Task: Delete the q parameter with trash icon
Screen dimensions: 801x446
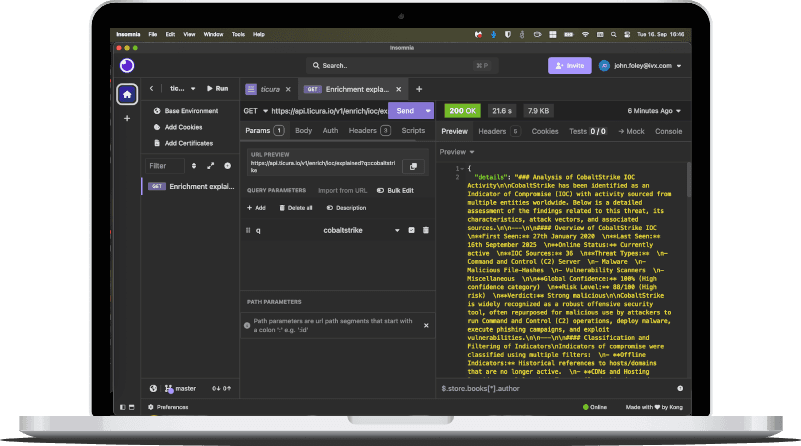Action: (x=425, y=231)
